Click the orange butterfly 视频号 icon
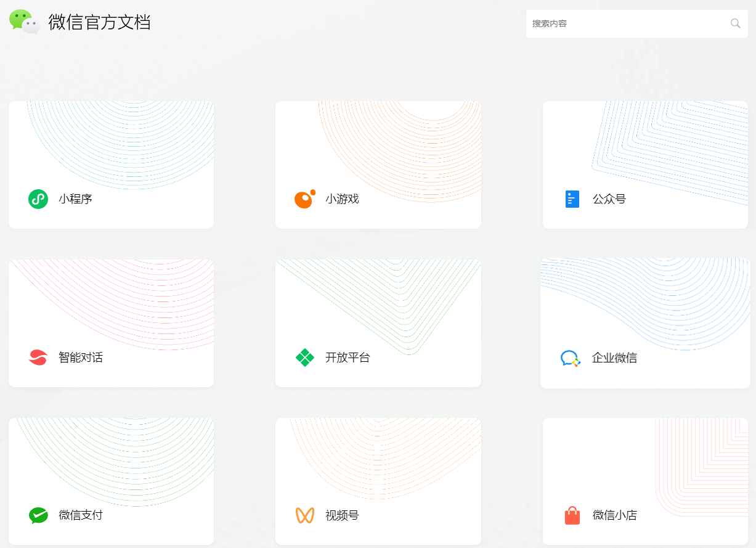This screenshot has width=756, height=548. click(304, 515)
